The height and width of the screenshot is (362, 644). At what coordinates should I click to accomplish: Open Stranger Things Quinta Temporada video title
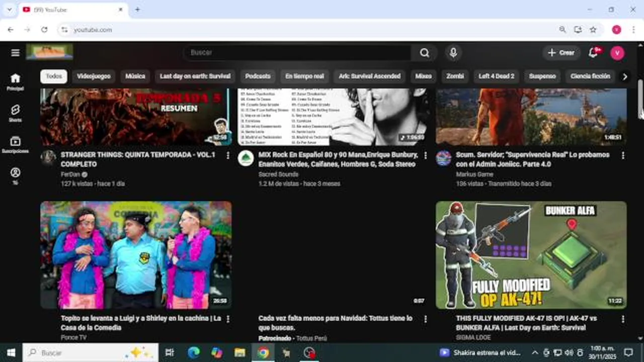[x=138, y=159]
